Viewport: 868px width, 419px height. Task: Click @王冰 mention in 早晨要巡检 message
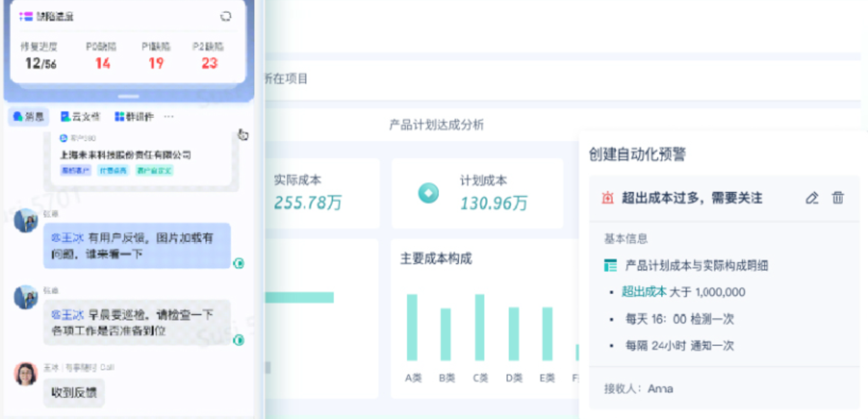(x=67, y=315)
